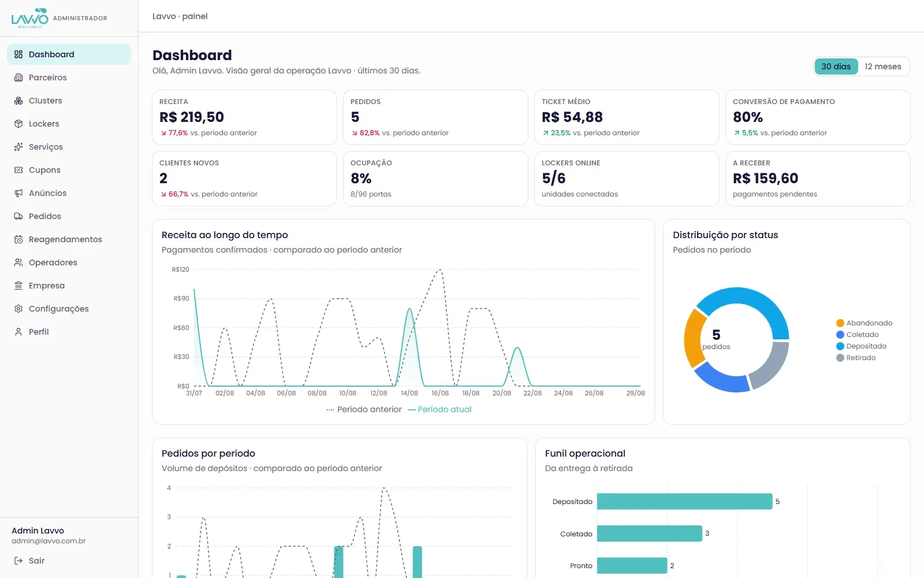The width and height of the screenshot is (924, 578).
Task: Click the Depositado bar in Funil operacional
Action: (x=684, y=502)
